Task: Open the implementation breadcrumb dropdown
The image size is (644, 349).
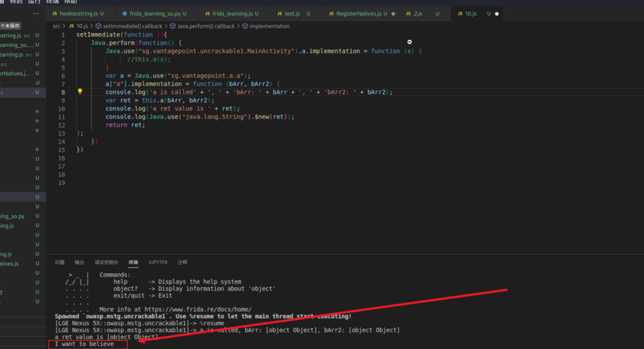Action: pos(269,26)
